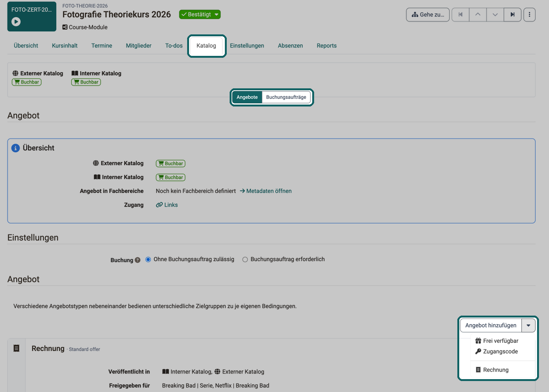Jump to last element navigation icon
Image resolution: width=549 pixels, height=392 pixels.
pyautogui.click(x=513, y=15)
